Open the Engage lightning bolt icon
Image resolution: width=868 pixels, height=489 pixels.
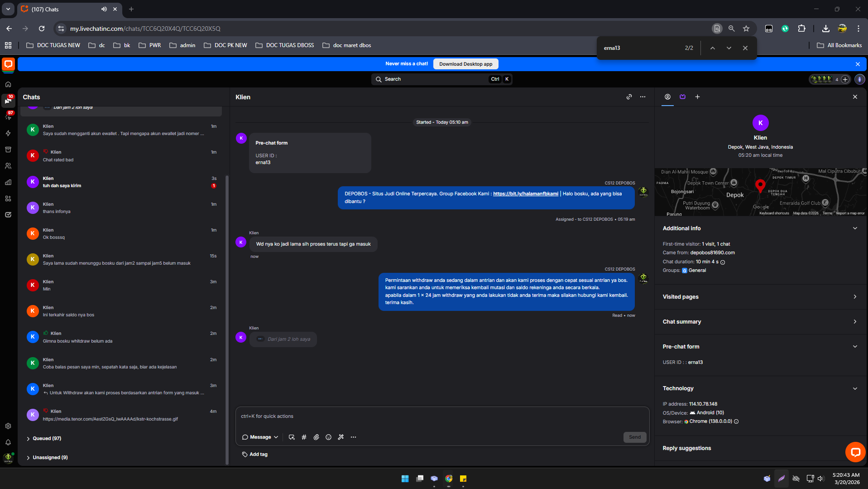pos(8,133)
